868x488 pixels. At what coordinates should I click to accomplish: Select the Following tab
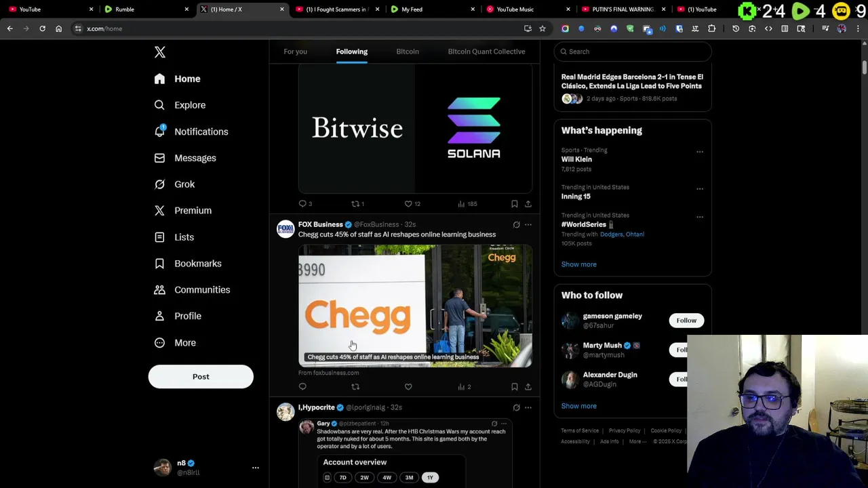[351, 52]
